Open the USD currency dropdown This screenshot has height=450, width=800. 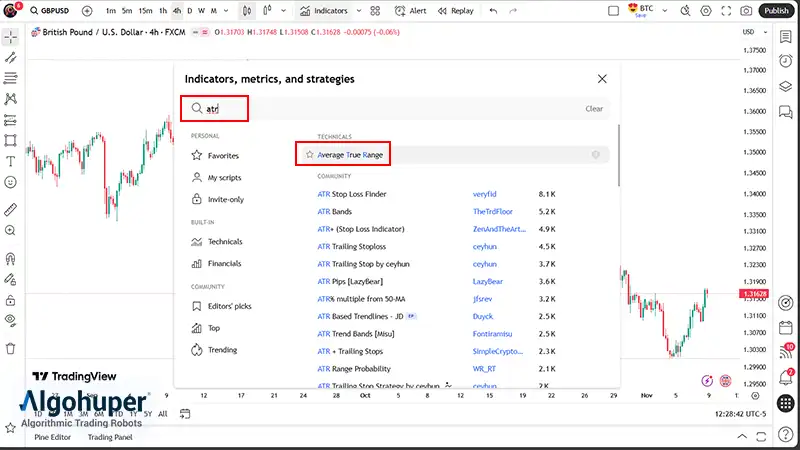[751, 31]
